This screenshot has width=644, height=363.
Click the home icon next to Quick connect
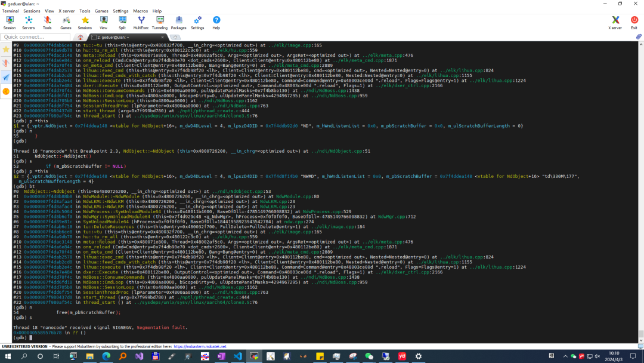point(80,36)
